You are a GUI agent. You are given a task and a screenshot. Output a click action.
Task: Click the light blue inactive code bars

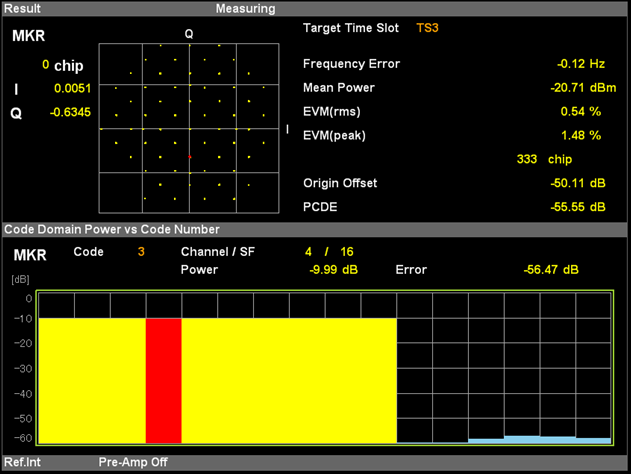(x=540, y=439)
